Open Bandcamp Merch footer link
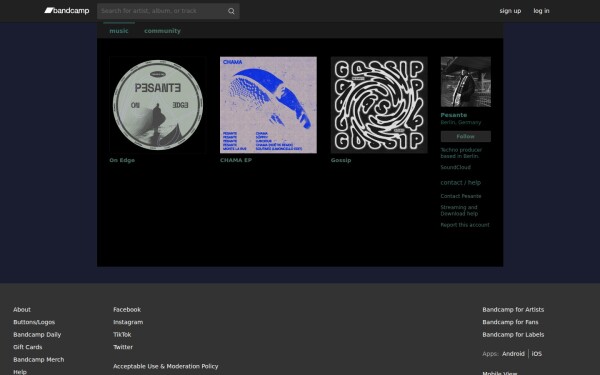Image resolution: width=600 pixels, height=375 pixels. point(39,360)
